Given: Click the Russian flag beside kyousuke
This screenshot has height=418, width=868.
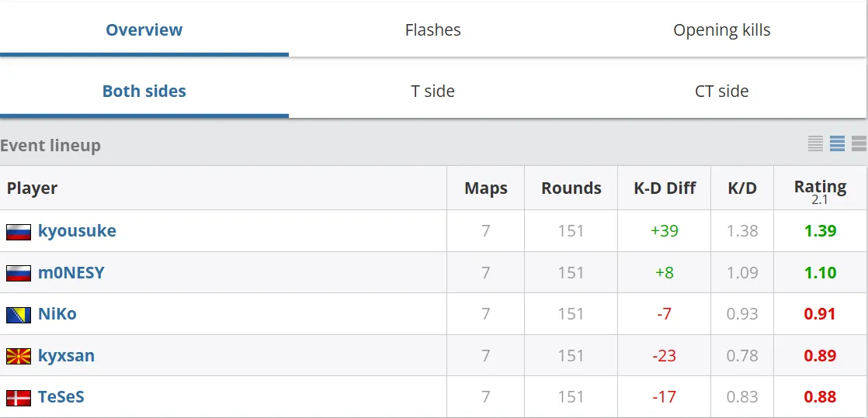Looking at the screenshot, I should (x=19, y=232).
